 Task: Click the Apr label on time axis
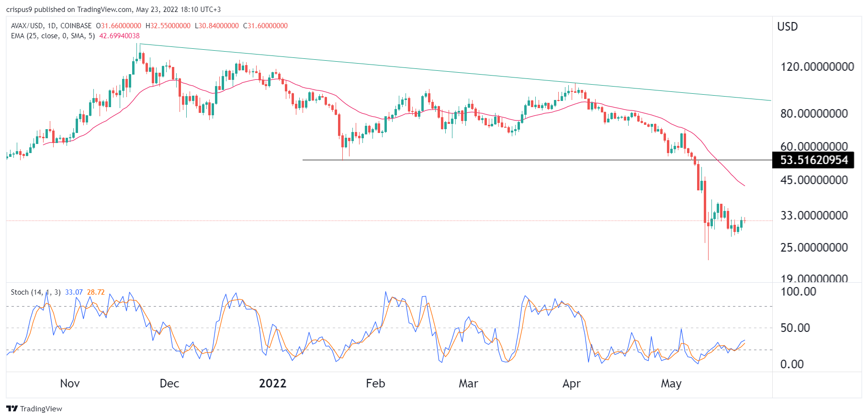tap(572, 384)
